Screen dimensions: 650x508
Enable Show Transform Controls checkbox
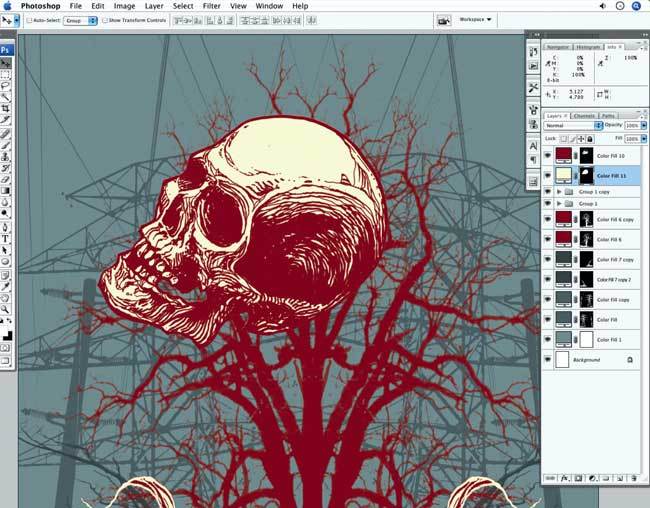(105, 20)
